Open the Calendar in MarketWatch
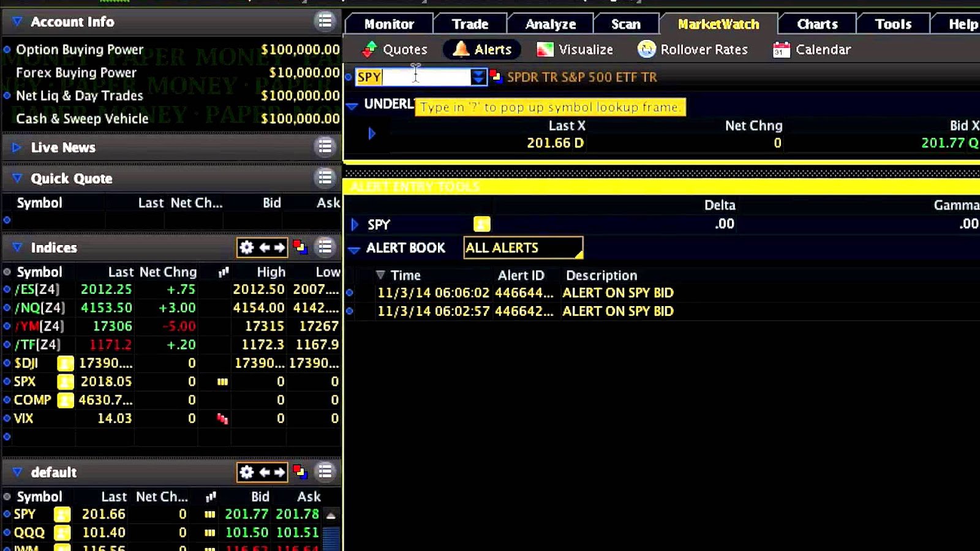 (x=780, y=49)
